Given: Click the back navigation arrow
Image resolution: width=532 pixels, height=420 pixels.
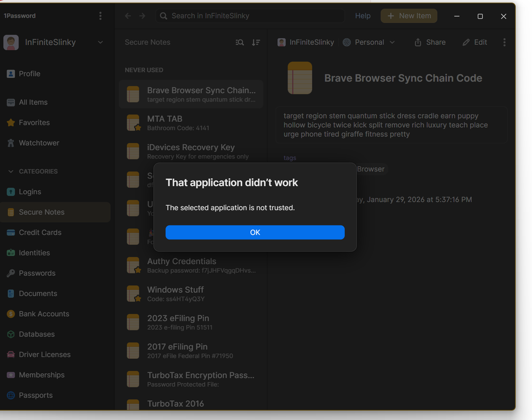Looking at the screenshot, I should pos(128,16).
